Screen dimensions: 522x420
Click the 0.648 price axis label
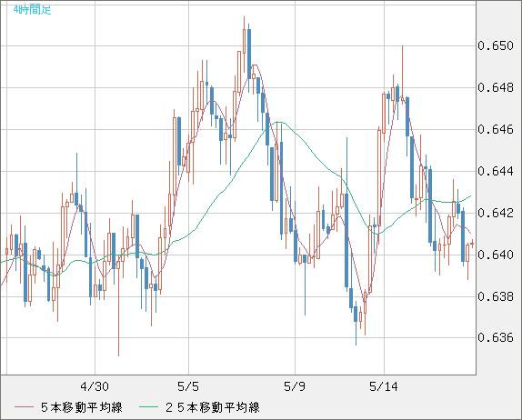coord(496,87)
